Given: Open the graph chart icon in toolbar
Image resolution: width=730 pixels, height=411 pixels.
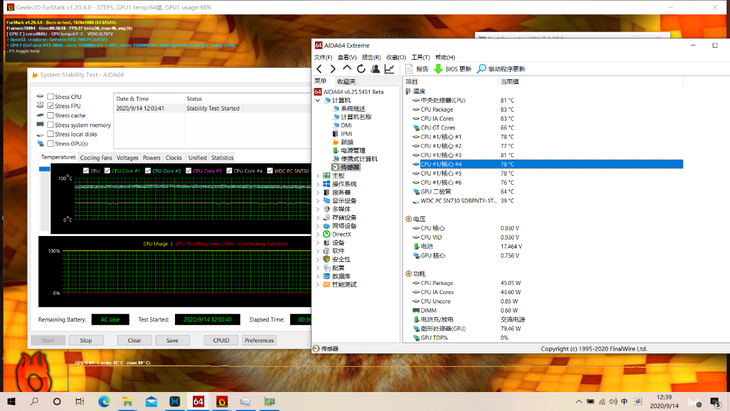Looking at the screenshot, I should tap(389, 69).
